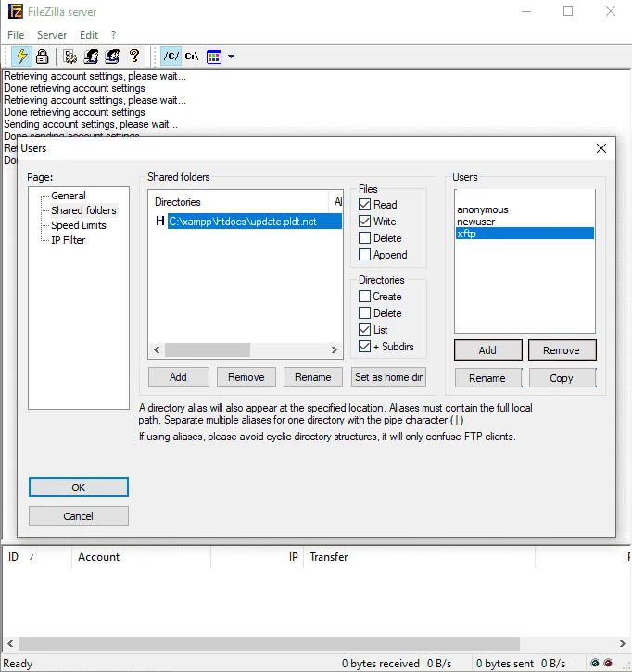
Task: Toggle the Files Read checkbox
Action: pyautogui.click(x=364, y=205)
